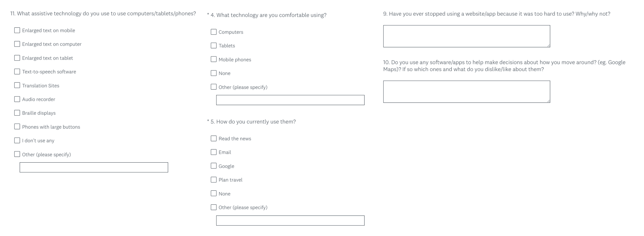This screenshot has width=644, height=236.
Task: Enable the Translation Sites checkbox
Action: 17,85
